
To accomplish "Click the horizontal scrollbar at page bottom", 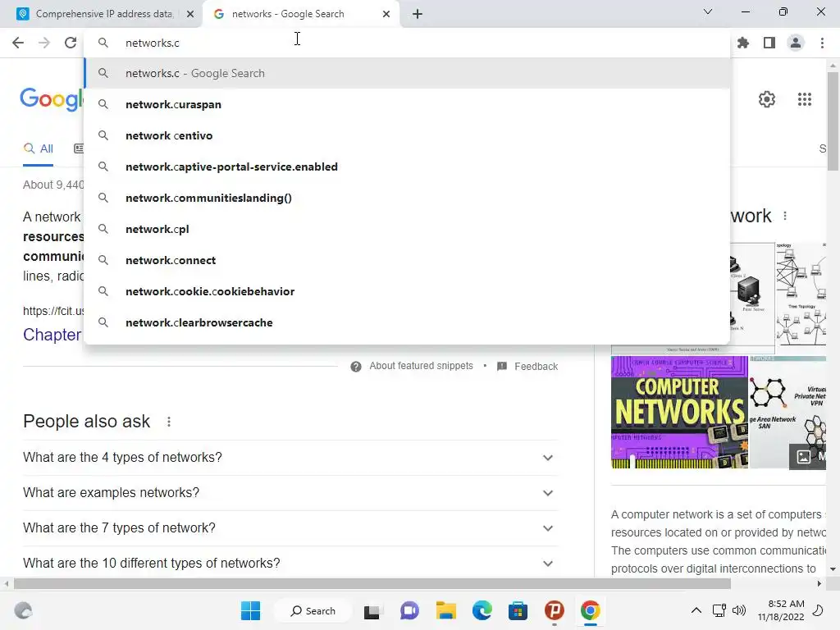I will click(x=372, y=583).
